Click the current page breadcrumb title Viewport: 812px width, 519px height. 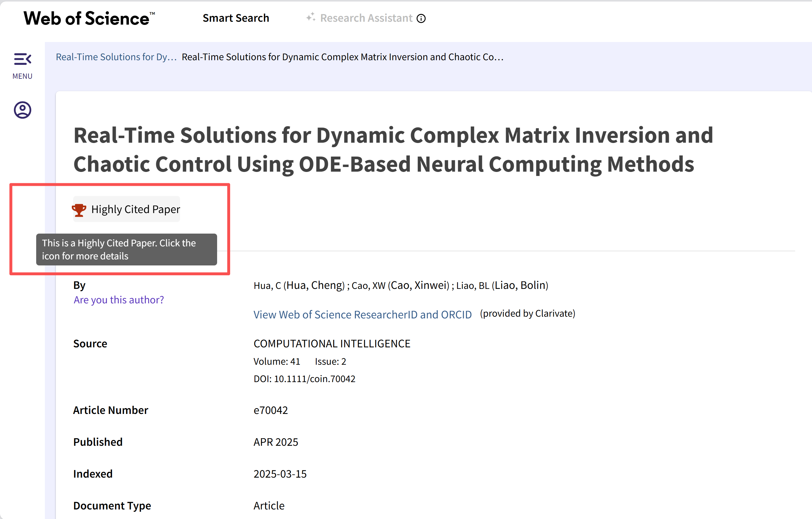coord(342,57)
